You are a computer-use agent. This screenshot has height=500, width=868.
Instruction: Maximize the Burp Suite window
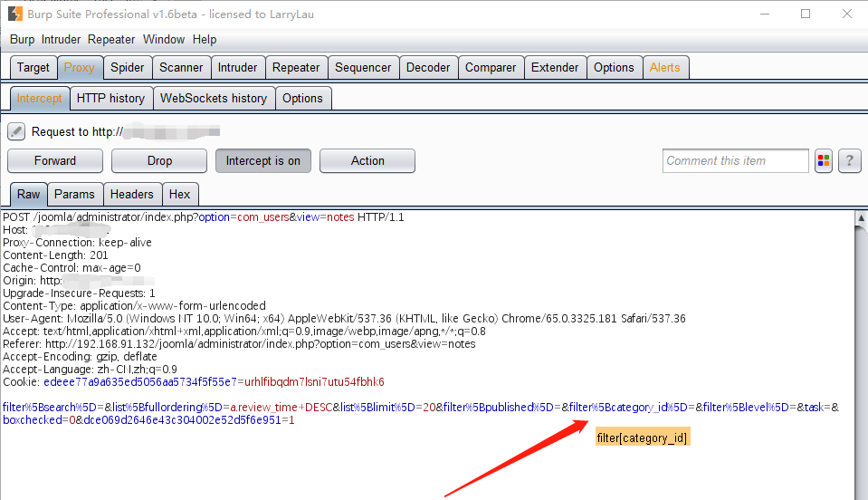click(x=806, y=14)
